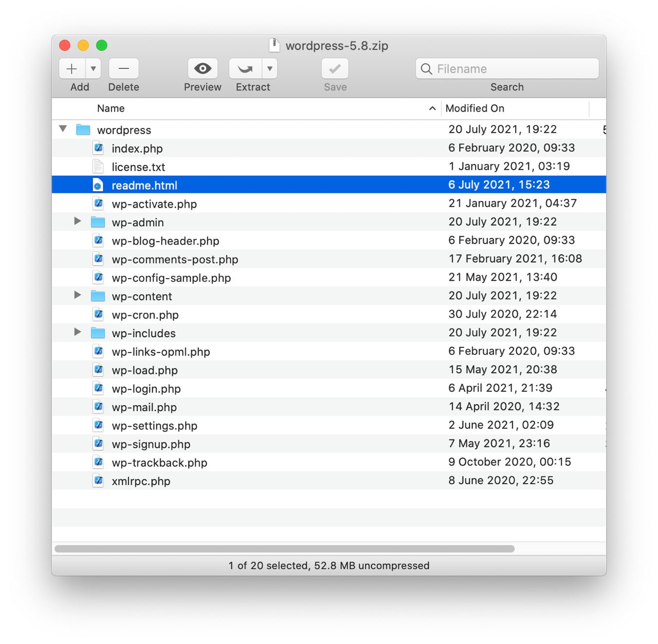Select the wp-admin folder icon
Image resolution: width=658 pixels, height=644 pixels.
click(98, 222)
